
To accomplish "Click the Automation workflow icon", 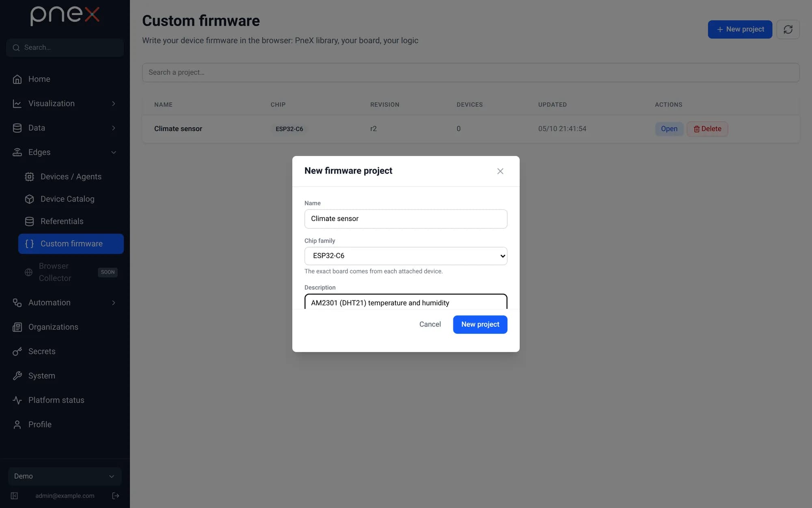I will coord(17,303).
